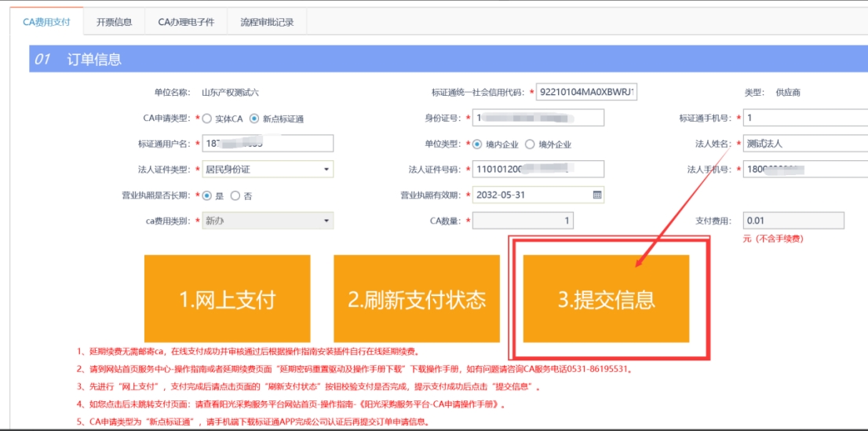868x431 pixels.
Task: Switch to 开票信息 tab
Action: pos(114,22)
